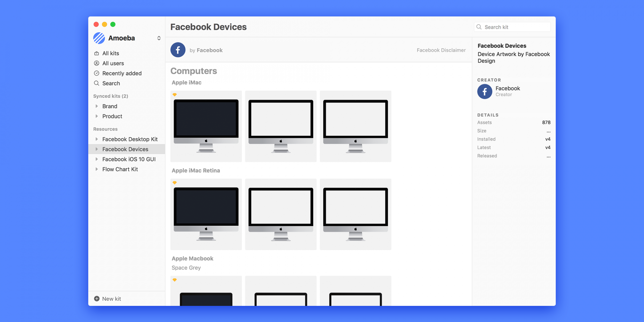Select the dark-screen iMac Retina thumbnail
The image size is (644, 322).
tap(206, 214)
